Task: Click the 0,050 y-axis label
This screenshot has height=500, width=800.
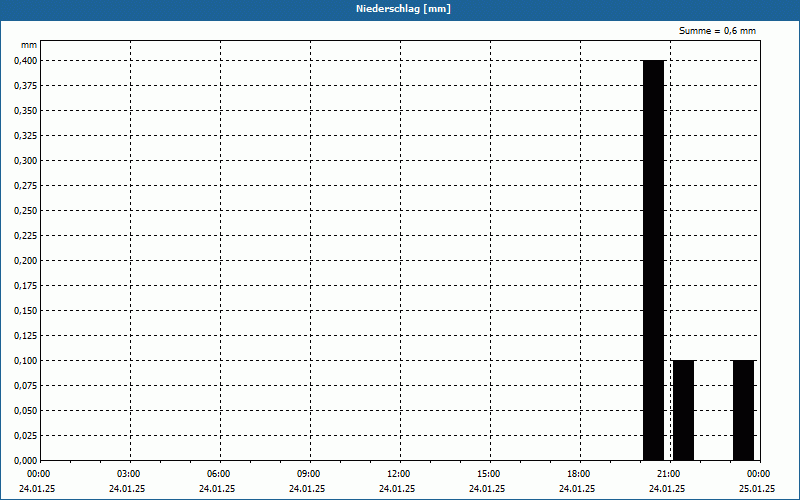Action: coord(26,411)
